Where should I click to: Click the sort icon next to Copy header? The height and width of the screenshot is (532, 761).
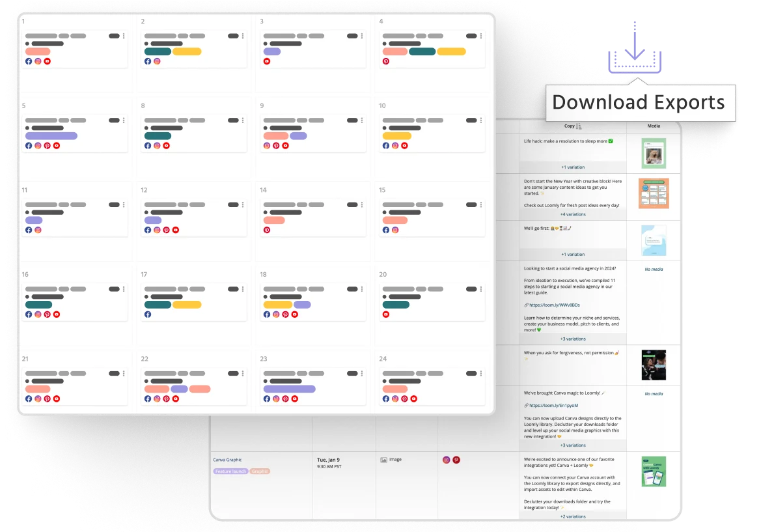[579, 126]
